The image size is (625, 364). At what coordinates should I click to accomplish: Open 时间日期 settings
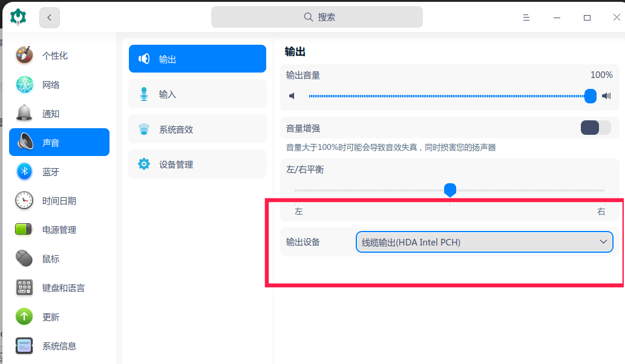59,201
